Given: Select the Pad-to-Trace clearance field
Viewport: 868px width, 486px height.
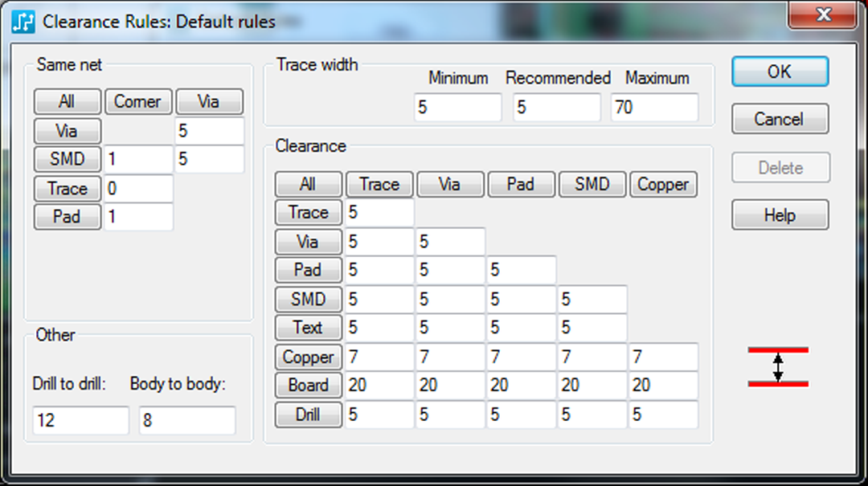Looking at the screenshot, I should [x=379, y=270].
